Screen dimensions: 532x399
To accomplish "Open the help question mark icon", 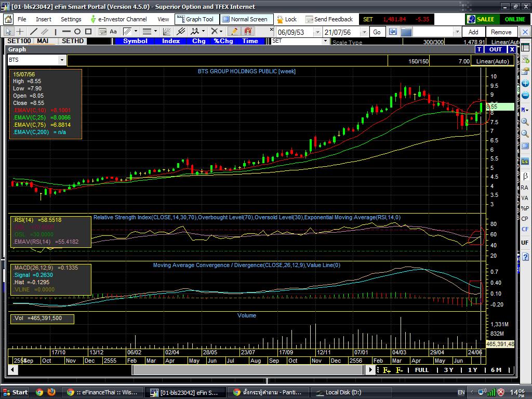I will tap(525, 257).
